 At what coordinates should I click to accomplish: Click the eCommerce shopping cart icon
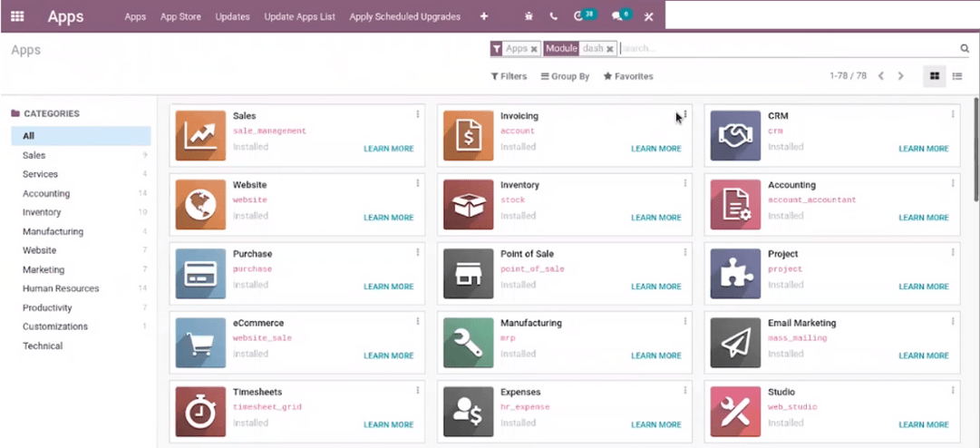pyautogui.click(x=200, y=343)
